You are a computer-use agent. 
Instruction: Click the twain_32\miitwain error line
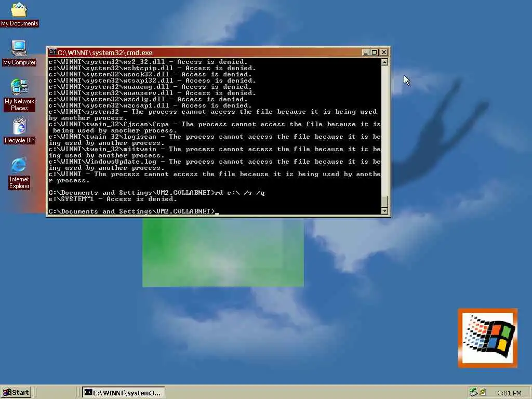coord(215,152)
